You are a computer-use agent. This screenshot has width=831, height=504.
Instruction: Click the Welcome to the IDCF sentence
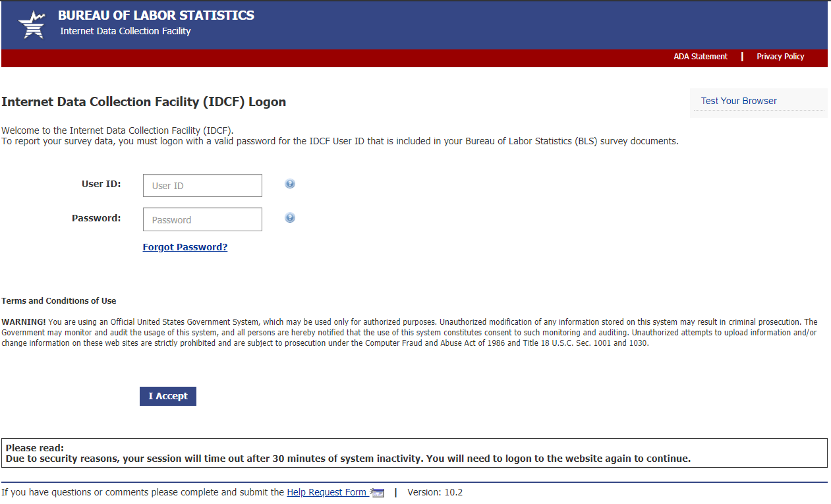(x=117, y=130)
